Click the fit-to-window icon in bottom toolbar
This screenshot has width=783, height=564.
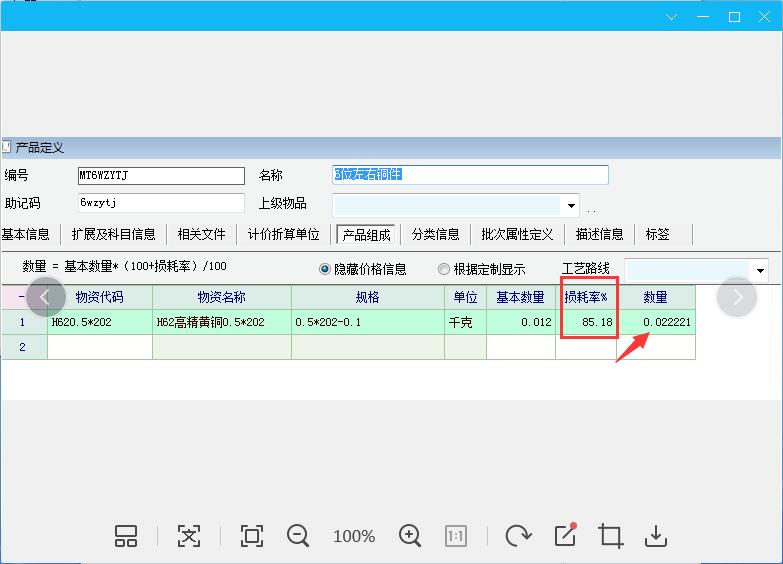(x=189, y=536)
